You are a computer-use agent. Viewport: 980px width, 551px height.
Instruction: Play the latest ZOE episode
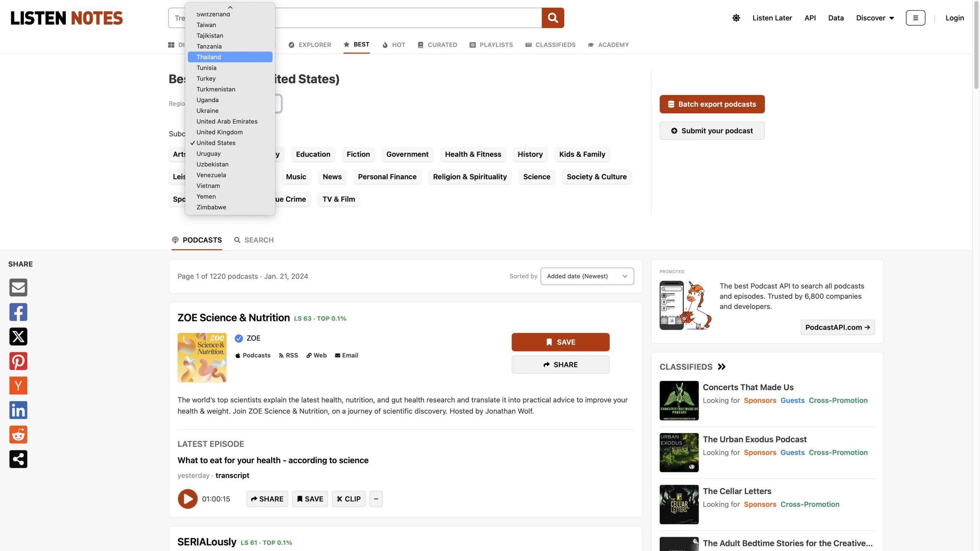tap(188, 499)
